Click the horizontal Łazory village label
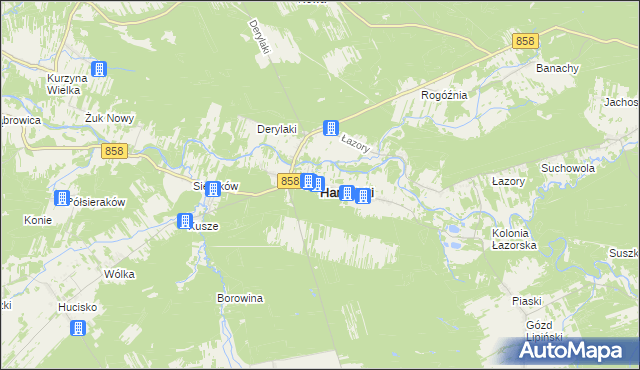This screenshot has height=370, width=640. coord(508,181)
